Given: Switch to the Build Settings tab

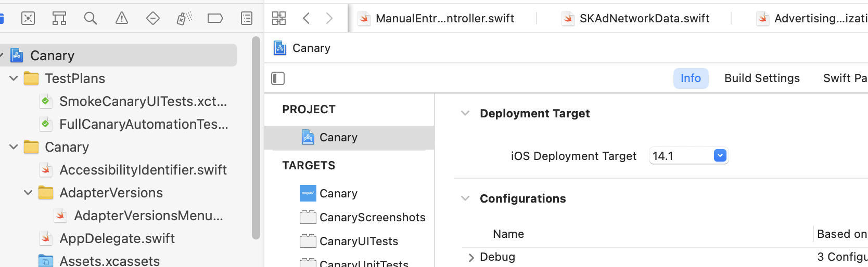Looking at the screenshot, I should pos(762,78).
